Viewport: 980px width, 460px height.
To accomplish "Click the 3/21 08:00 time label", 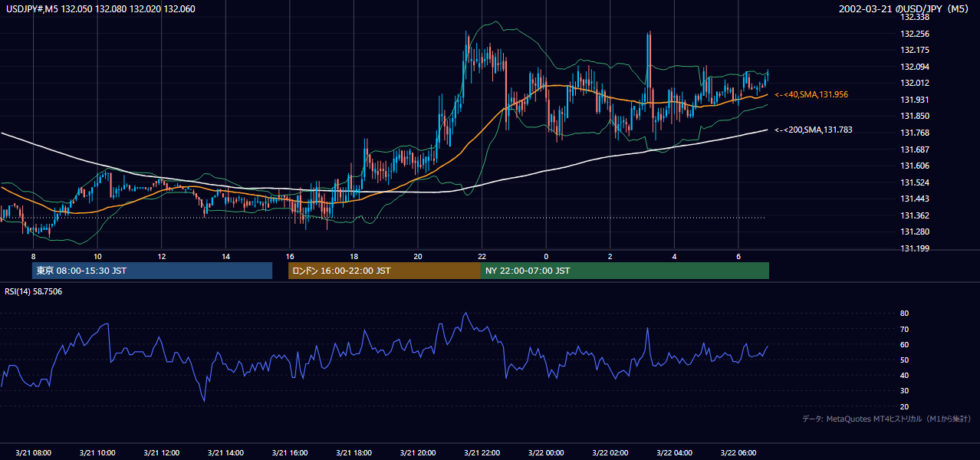I will tap(33, 452).
